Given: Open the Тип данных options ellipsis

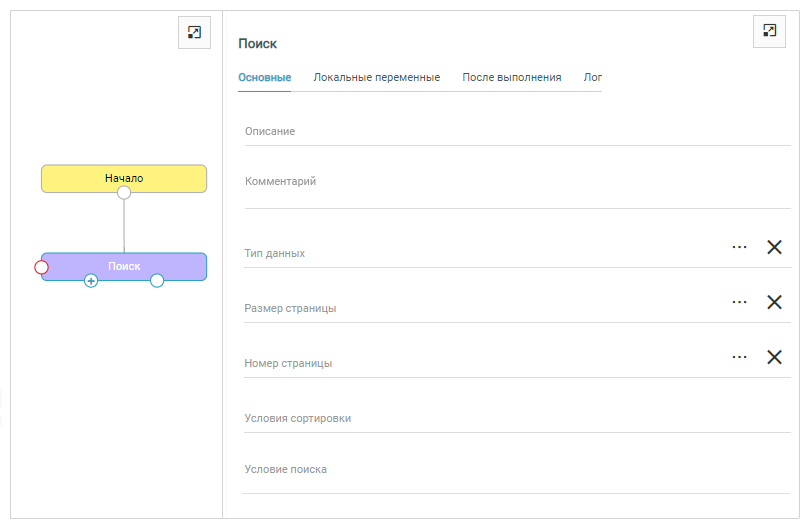Looking at the screenshot, I should point(739,247).
